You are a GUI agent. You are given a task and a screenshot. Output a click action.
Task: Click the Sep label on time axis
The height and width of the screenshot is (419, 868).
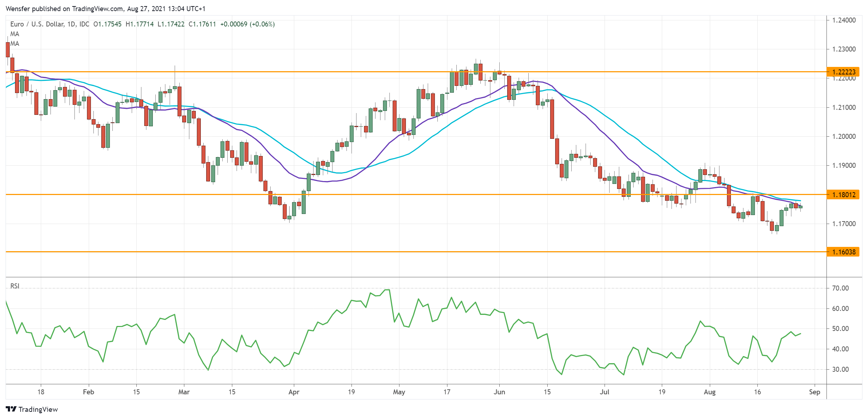pos(814,392)
